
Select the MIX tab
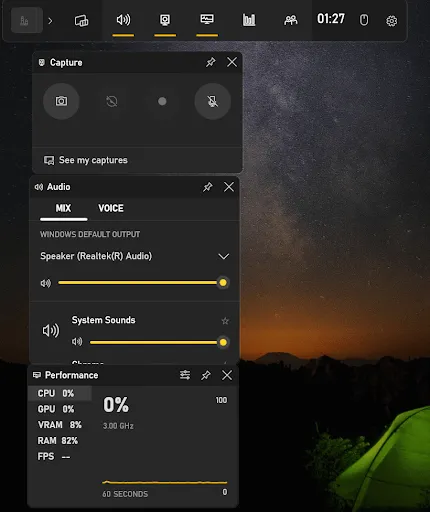click(x=63, y=208)
